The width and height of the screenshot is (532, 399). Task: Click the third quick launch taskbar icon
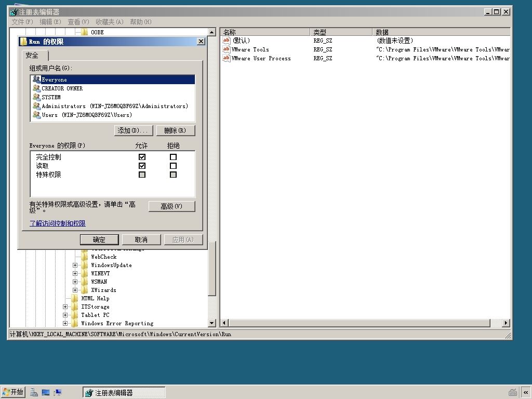click(58, 393)
